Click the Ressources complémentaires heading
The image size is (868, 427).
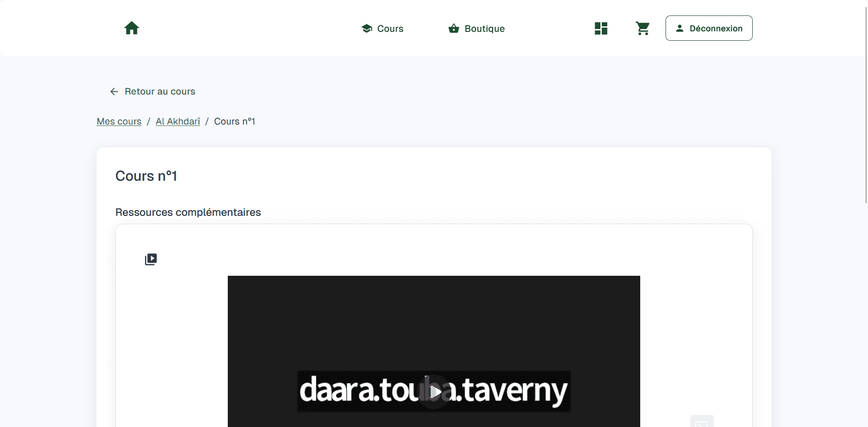(188, 212)
